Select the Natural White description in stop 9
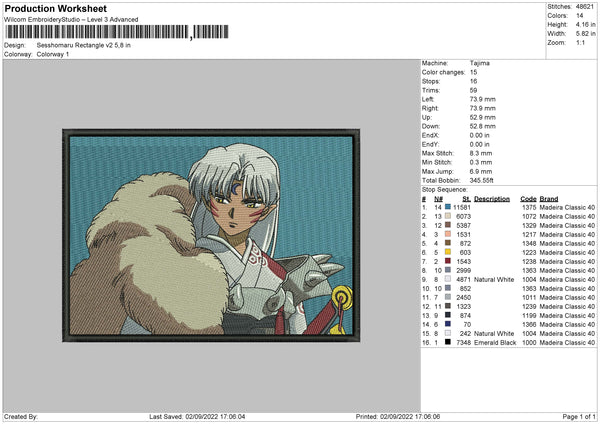Viewport: 600px width, 424px height. [493, 279]
